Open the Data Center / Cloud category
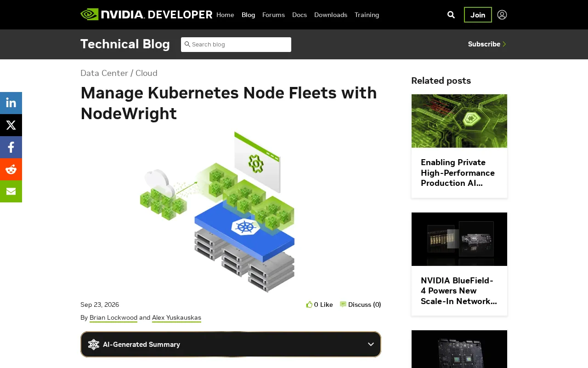This screenshot has width=588, height=368. [x=119, y=73]
